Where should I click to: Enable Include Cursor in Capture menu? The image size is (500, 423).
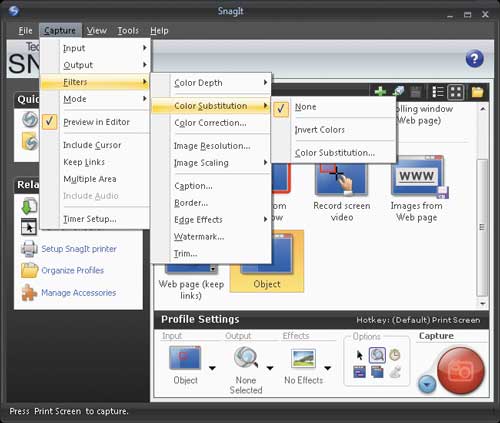coord(95,145)
